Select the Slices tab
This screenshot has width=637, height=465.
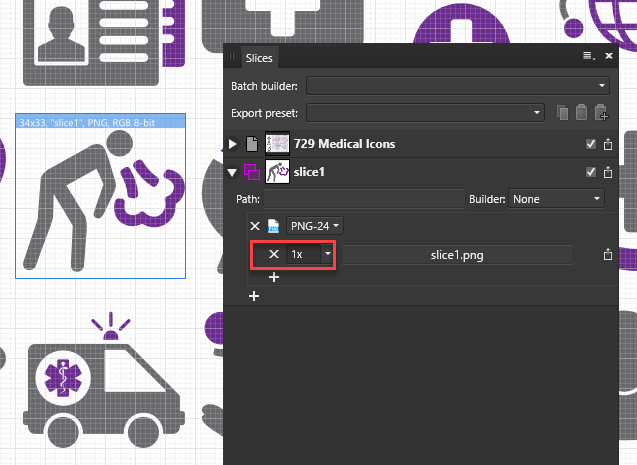[260, 60]
